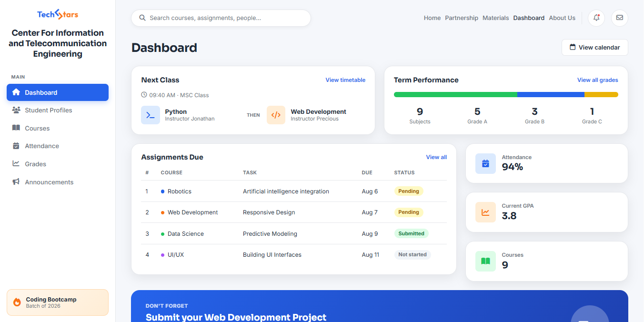The height and width of the screenshot is (322, 644).
Task: Click the TechStars logo
Action: pos(58,14)
